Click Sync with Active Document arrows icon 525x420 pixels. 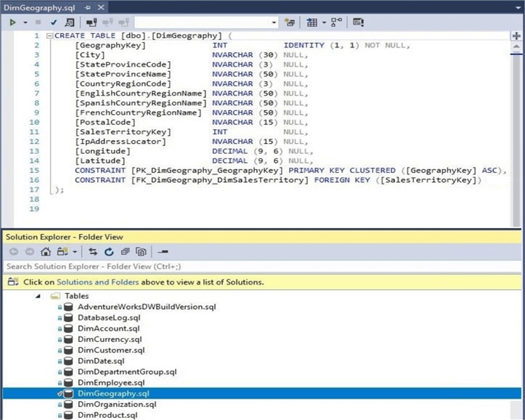pyautogui.click(x=93, y=252)
